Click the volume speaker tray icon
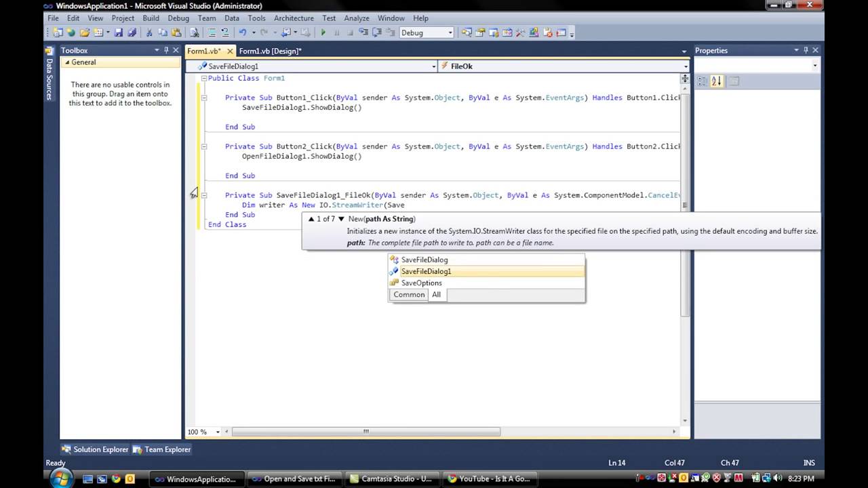The width and height of the screenshot is (868, 488). coord(777,479)
